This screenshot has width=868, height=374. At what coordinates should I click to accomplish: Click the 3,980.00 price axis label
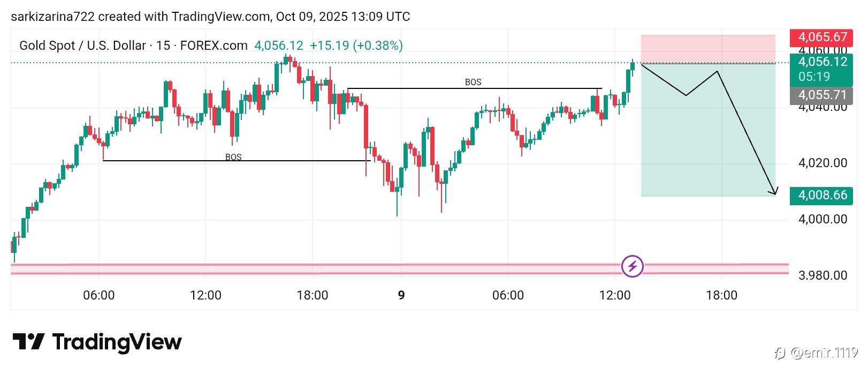[823, 275]
